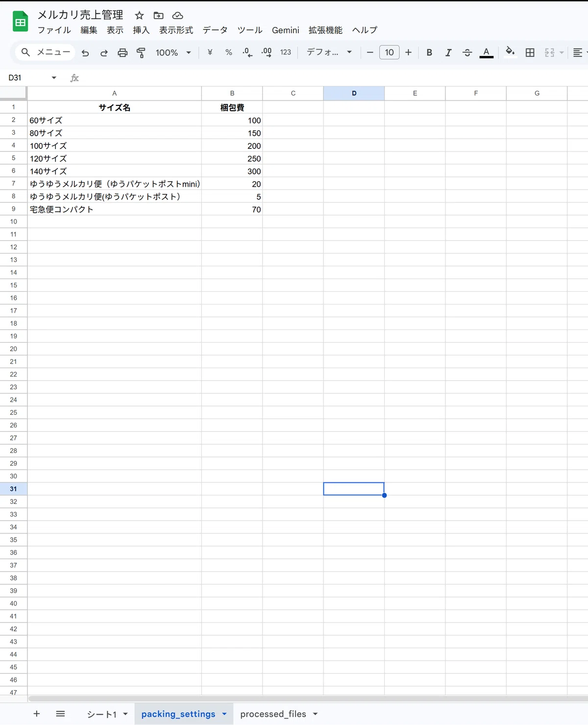Select column B header
Screen dimensions: 588x725
click(232, 93)
